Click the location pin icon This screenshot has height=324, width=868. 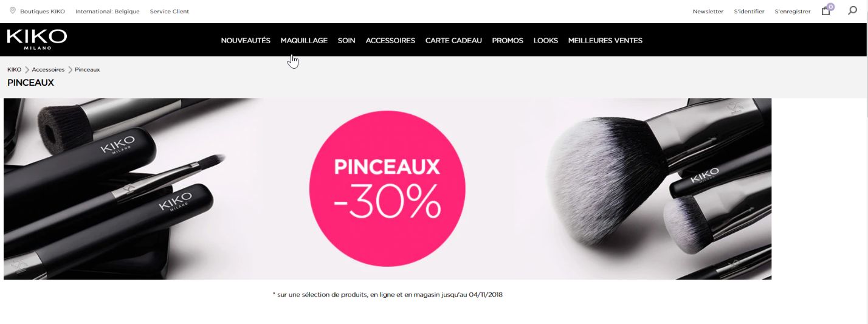point(13,10)
